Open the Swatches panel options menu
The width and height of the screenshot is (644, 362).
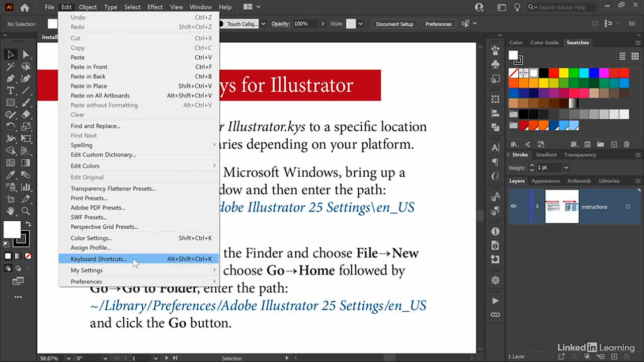pyautogui.click(x=638, y=43)
